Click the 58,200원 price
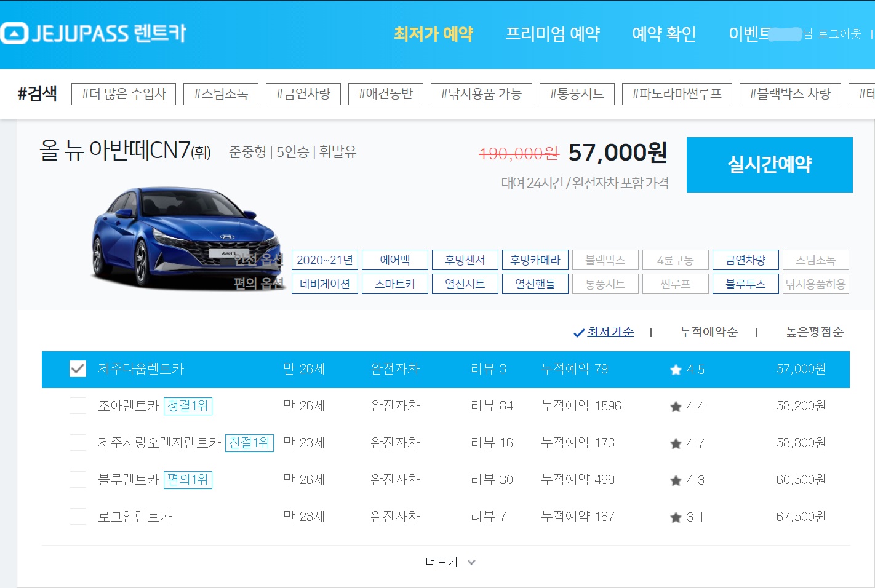Screen dimensions: 875x588 pyautogui.click(x=801, y=406)
